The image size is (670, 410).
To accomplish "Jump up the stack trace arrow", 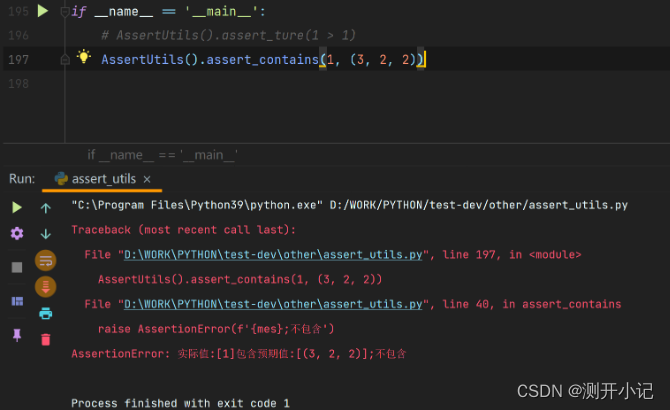I will point(46,208).
